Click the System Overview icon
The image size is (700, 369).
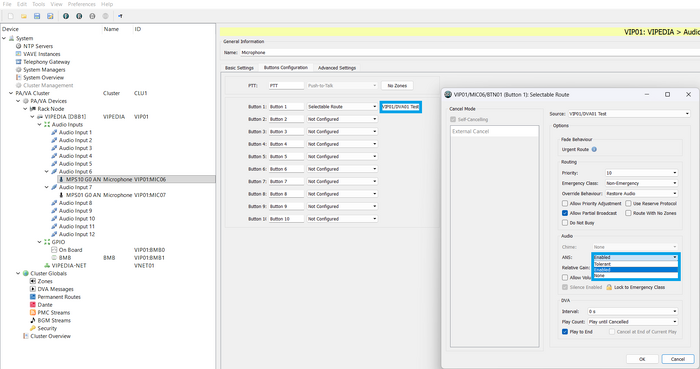point(18,77)
